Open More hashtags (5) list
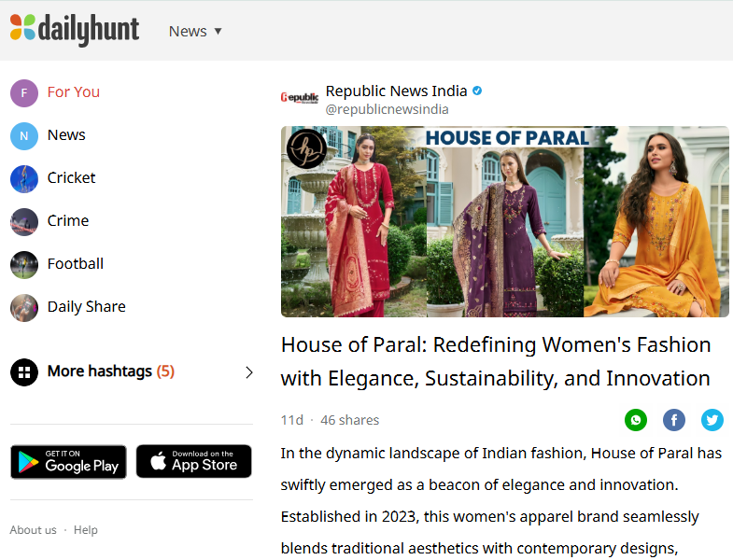Image resolution: width=733 pixels, height=560 pixels. [x=111, y=371]
